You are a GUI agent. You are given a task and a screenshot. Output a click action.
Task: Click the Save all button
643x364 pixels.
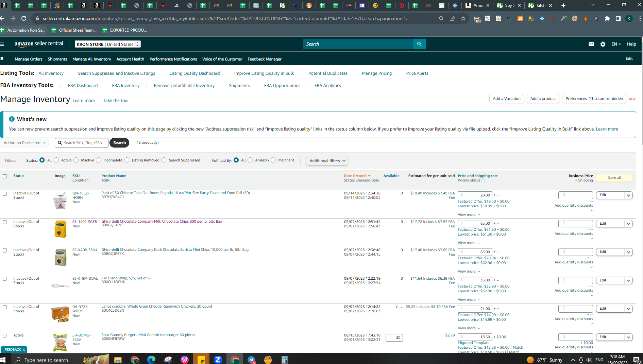(614, 178)
